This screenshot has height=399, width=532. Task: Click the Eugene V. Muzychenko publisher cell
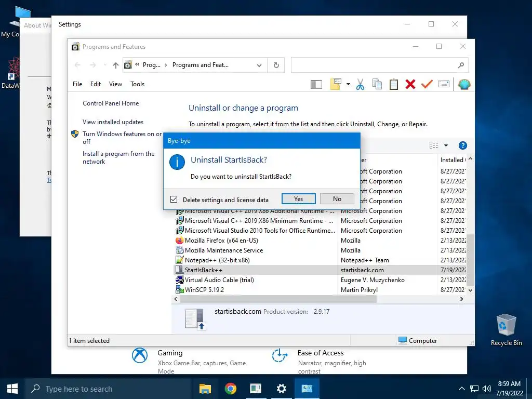click(x=373, y=280)
